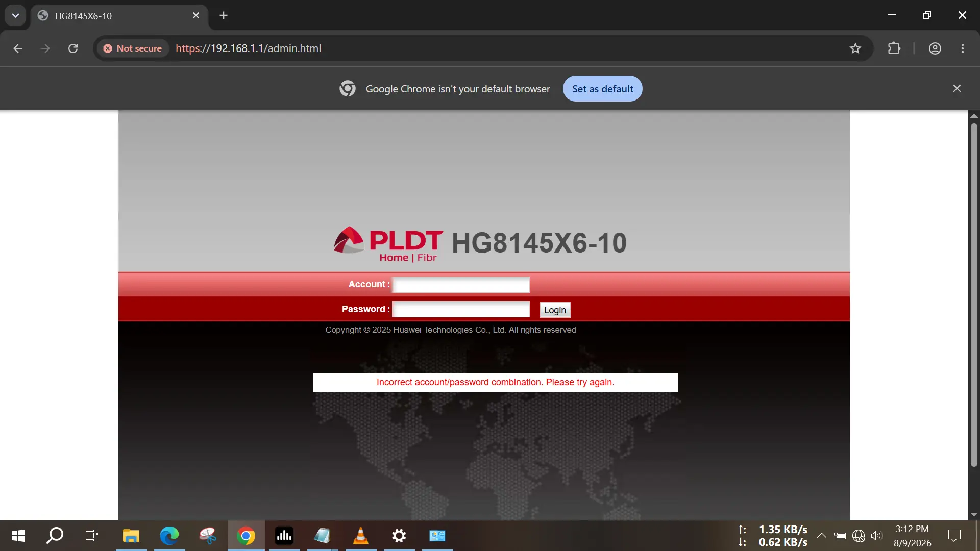Click Set as default browser button
Screen dimensions: 980x551
[x=602, y=89]
